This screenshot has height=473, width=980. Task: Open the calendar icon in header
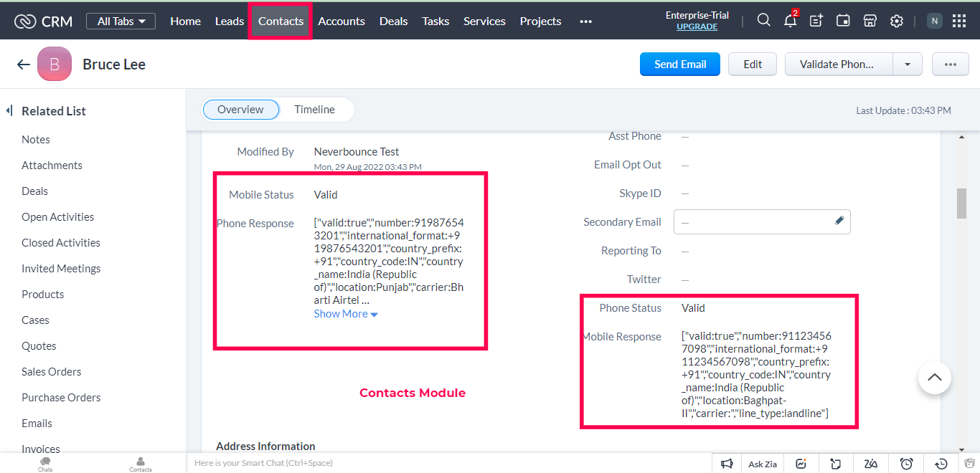coord(843,21)
